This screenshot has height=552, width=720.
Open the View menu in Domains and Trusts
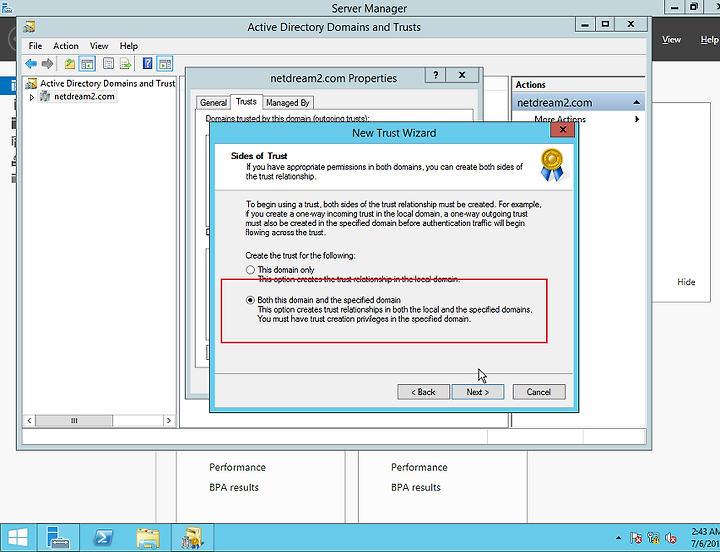[x=99, y=46]
